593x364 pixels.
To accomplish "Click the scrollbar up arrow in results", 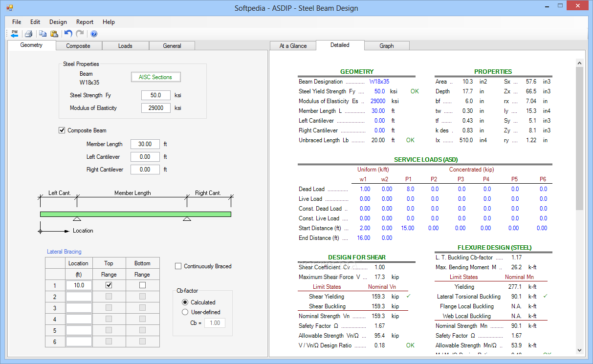I will coord(579,63).
